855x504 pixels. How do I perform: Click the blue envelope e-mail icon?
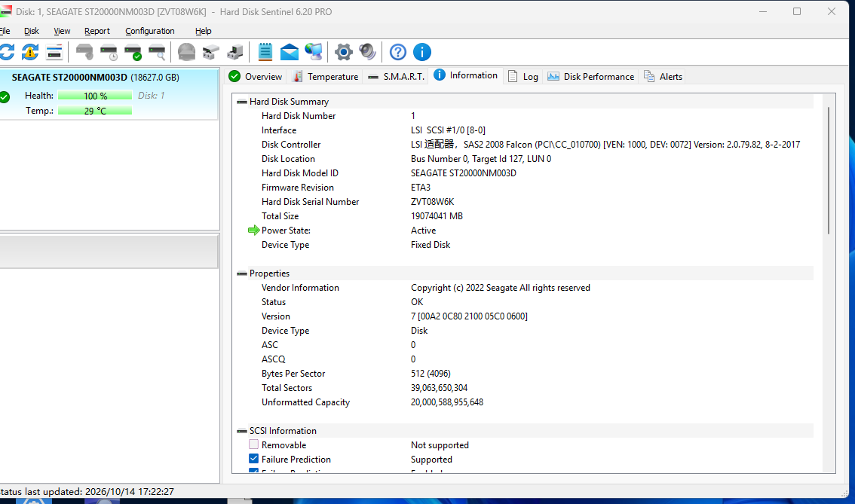point(290,52)
